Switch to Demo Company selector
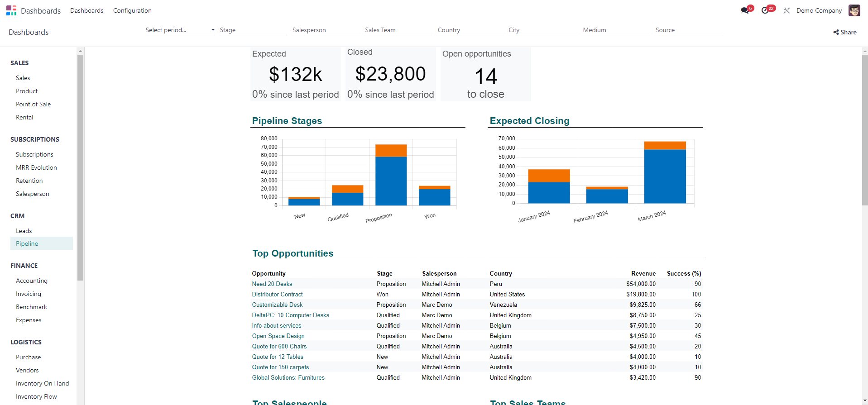The height and width of the screenshot is (405, 868). click(x=819, y=10)
